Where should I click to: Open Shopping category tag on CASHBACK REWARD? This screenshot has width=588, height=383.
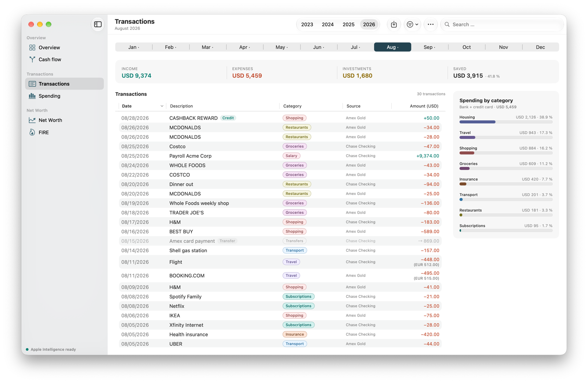(x=294, y=118)
